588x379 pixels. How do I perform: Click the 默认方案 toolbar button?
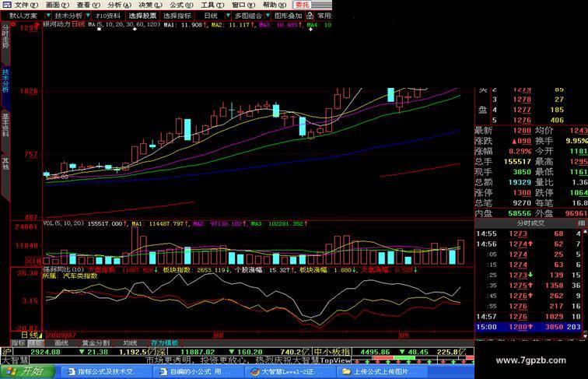pyautogui.click(x=23, y=16)
